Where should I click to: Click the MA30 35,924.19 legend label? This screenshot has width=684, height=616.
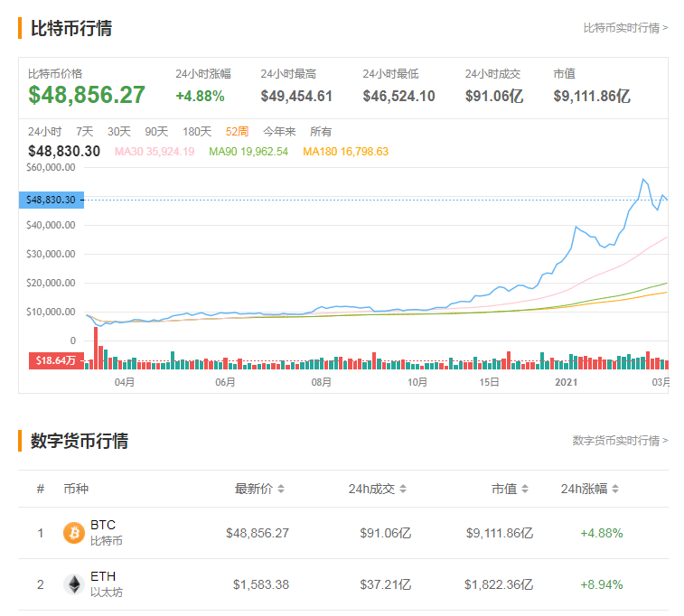coord(155,152)
